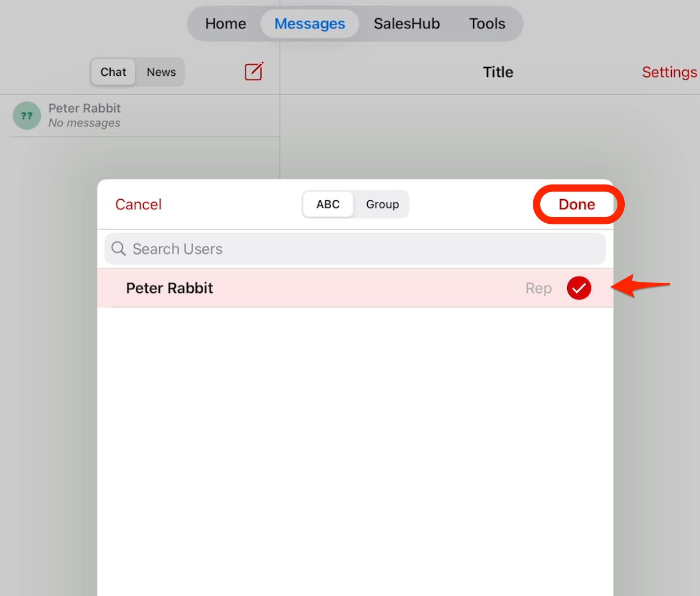
Task: Select the News segment
Action: click(x=161, y=72)
